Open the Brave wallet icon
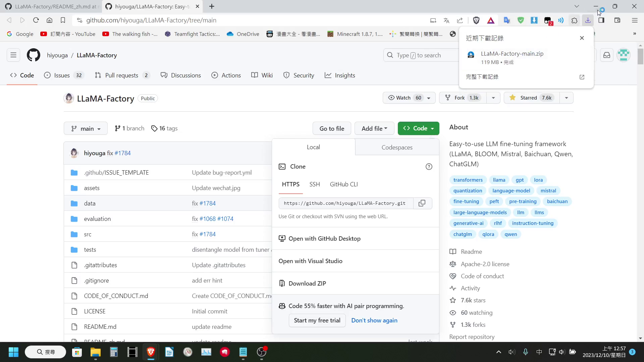The height and width of the screenshot is (362, 644). (617, 20)
